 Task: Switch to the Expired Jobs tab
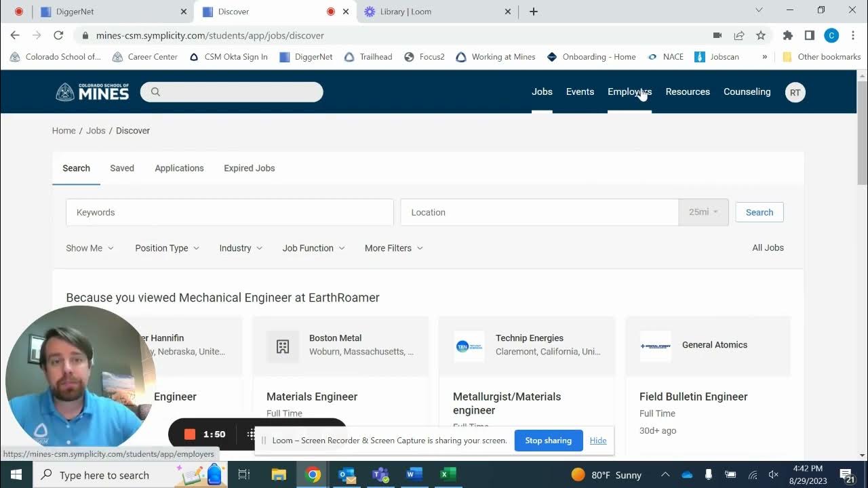[x=250, y=168]
